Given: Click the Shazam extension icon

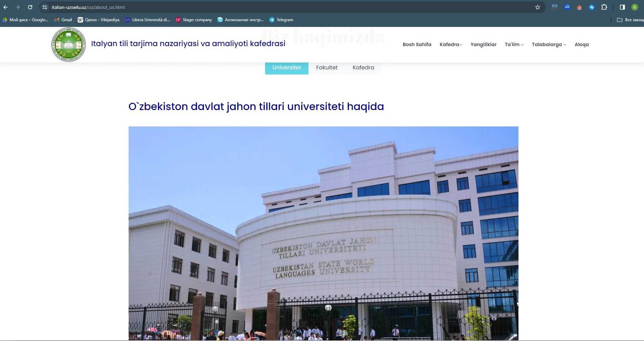Looking at the screenshot, I should (592, 7).
